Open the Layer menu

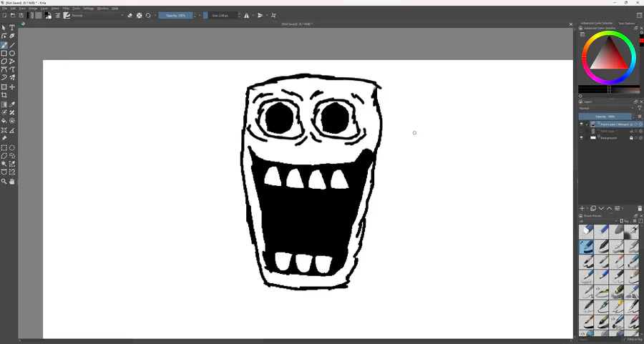[x=44, y=8]
